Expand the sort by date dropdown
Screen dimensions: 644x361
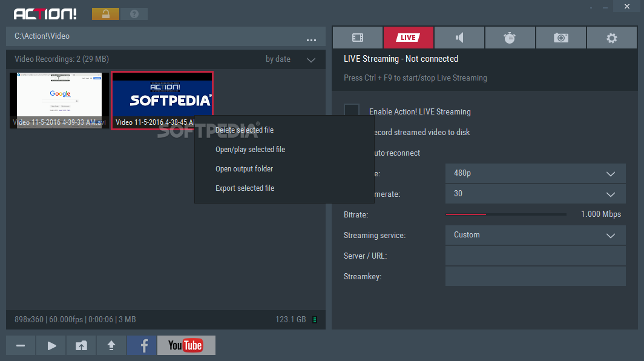point(311,59)
